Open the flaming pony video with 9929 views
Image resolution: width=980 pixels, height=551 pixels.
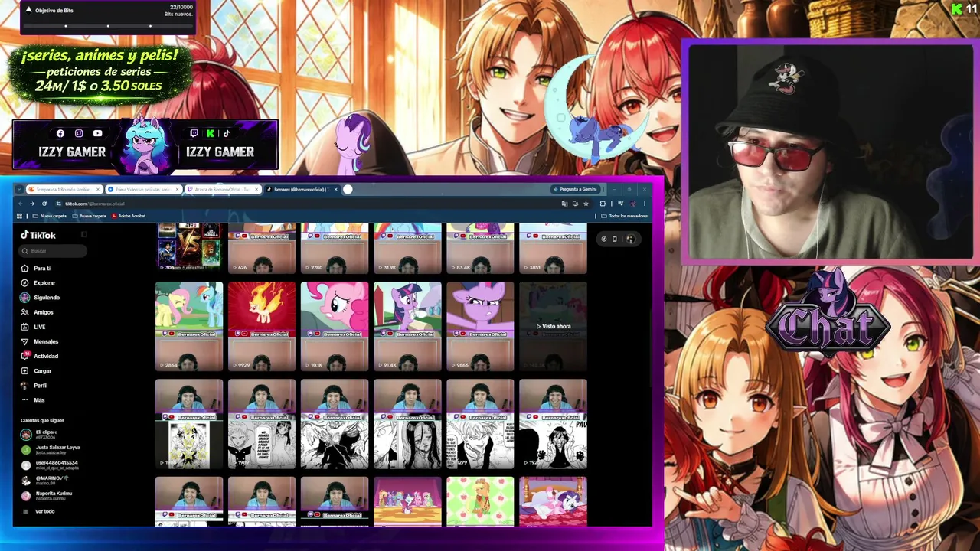[262, 326]
